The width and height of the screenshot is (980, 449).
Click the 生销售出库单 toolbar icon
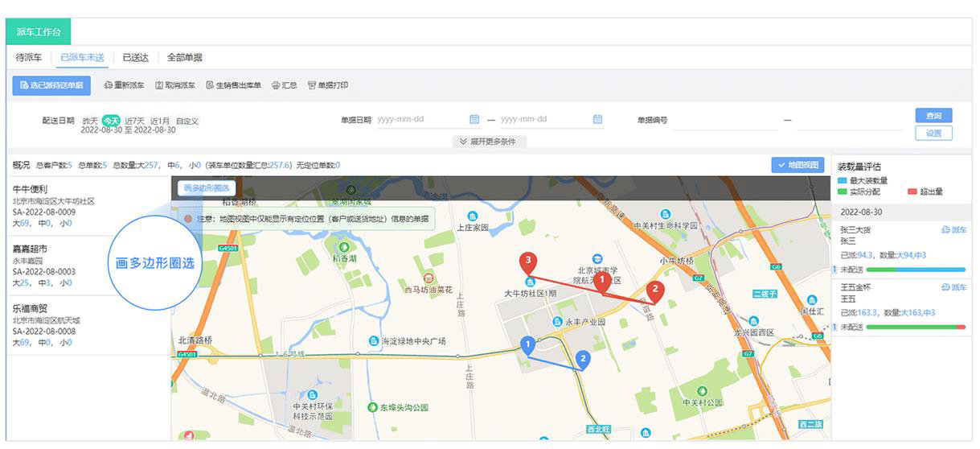[210, 85]
